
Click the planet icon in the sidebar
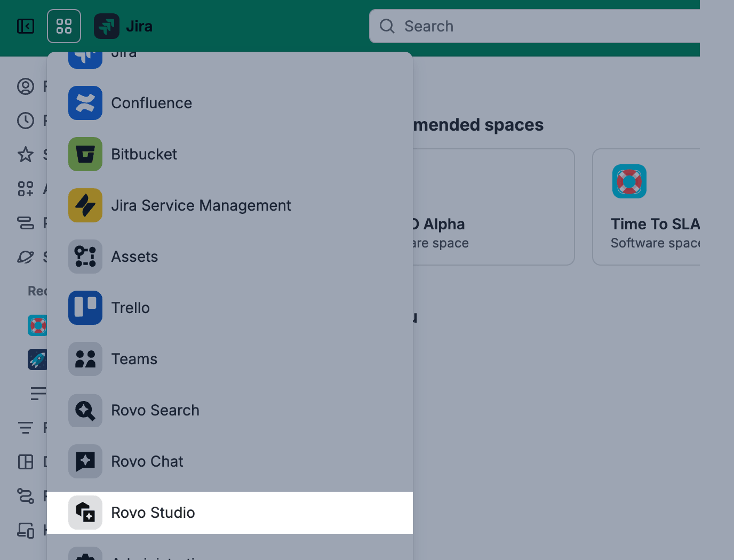click(26, 257)
